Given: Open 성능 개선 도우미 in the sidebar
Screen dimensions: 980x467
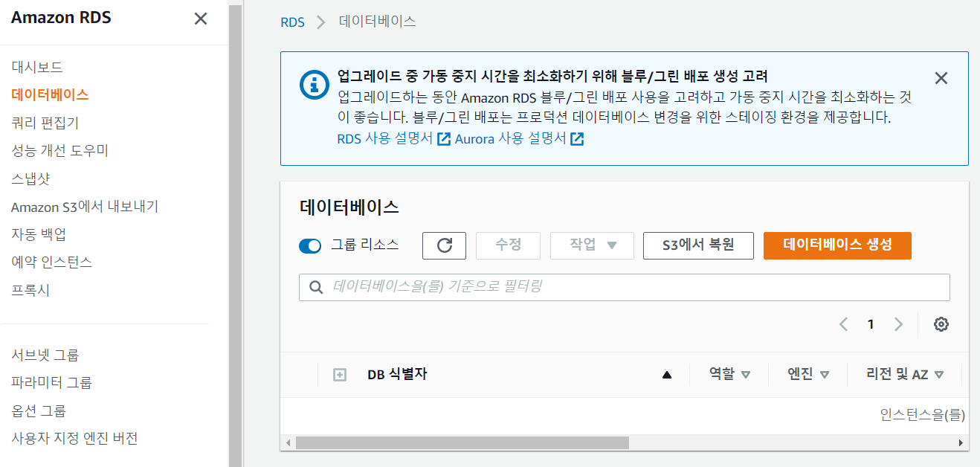Looking at the screenshot, I should click(60, 150).
